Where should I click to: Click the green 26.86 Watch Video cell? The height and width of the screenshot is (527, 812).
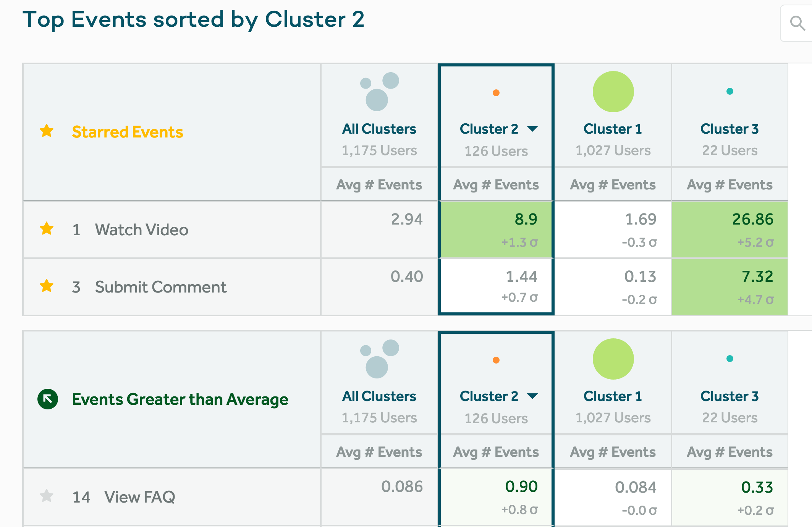point(730,229)
